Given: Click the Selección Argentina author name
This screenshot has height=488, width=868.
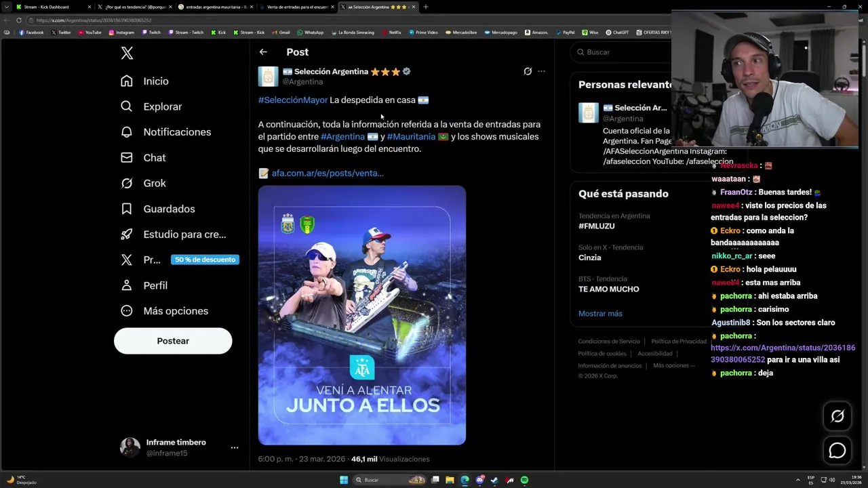Looking at the screenshot, I should tap(332, 71).
